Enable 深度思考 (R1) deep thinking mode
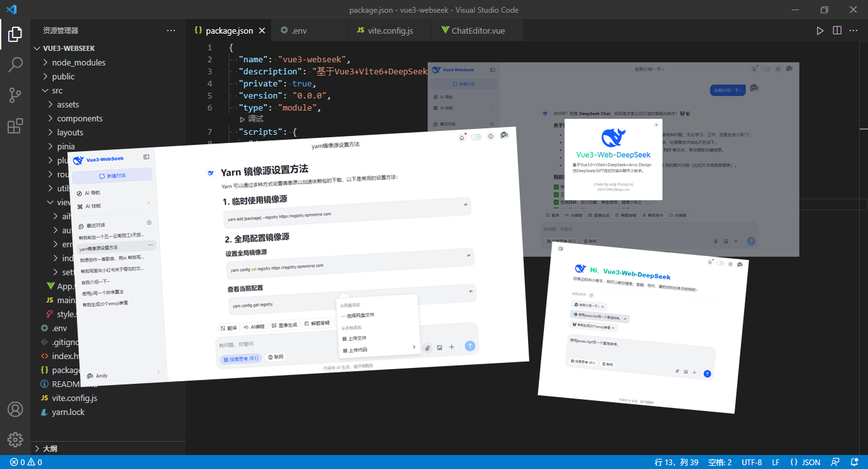 pyautogui.click(x=241, y=358)
